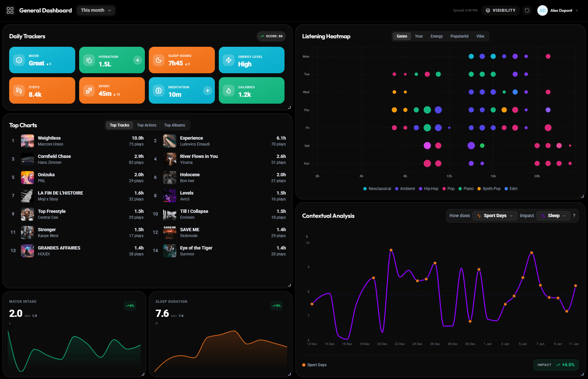
Task: Click the water droplet icon on Hydration card
Action: tap(89, 60)
